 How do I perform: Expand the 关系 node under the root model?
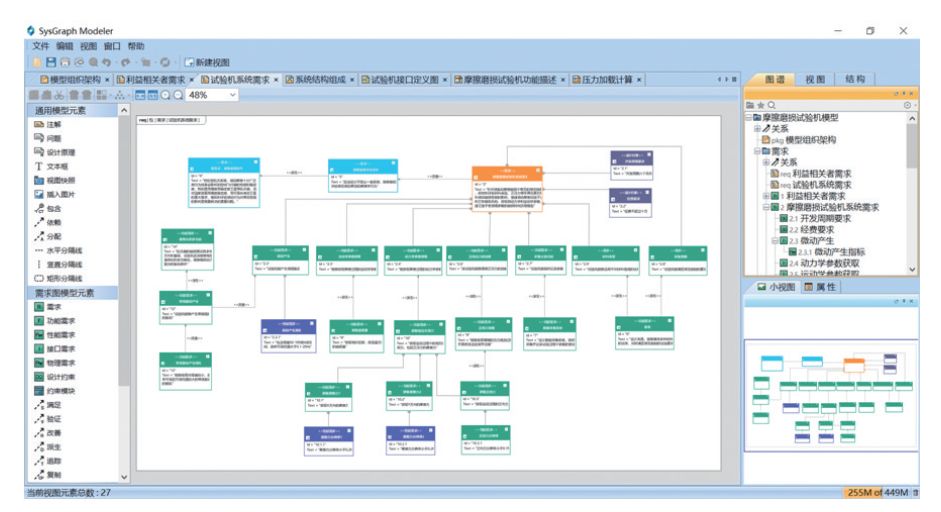[x=757, y=128]
